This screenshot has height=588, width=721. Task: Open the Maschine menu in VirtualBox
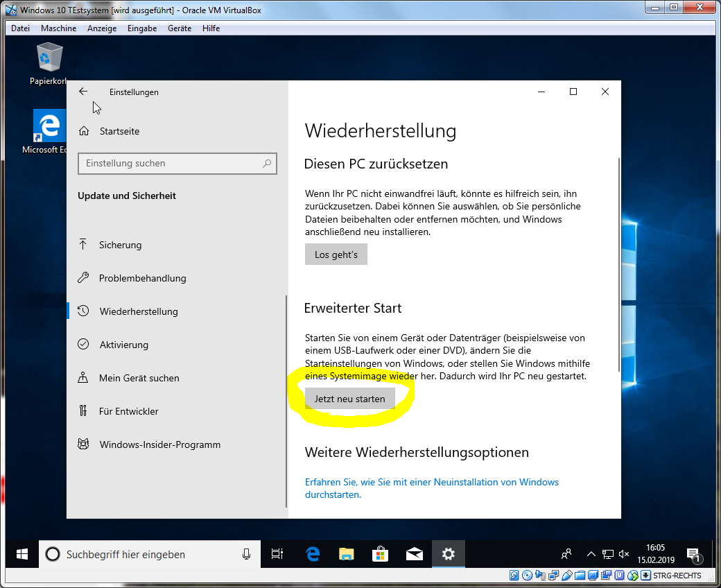point(58,28)
